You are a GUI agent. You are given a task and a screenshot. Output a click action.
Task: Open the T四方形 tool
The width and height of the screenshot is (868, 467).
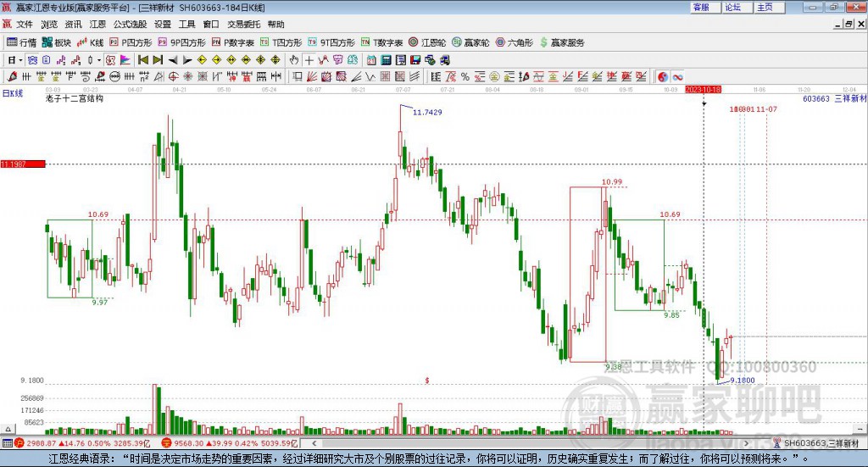pyautogui.click(x=281, y=42)
